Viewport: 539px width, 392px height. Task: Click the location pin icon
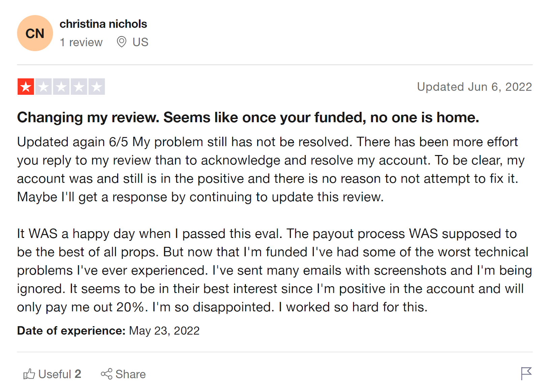pos(121,42)
